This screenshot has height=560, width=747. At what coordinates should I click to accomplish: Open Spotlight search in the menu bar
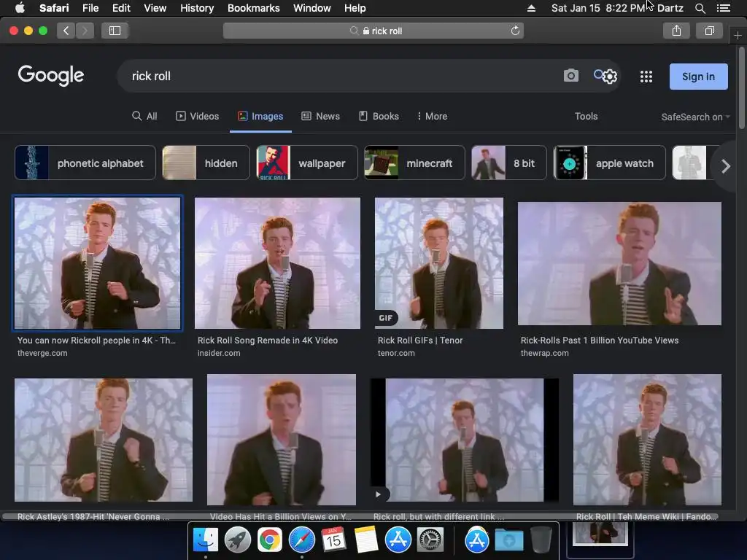pos(700,8)
